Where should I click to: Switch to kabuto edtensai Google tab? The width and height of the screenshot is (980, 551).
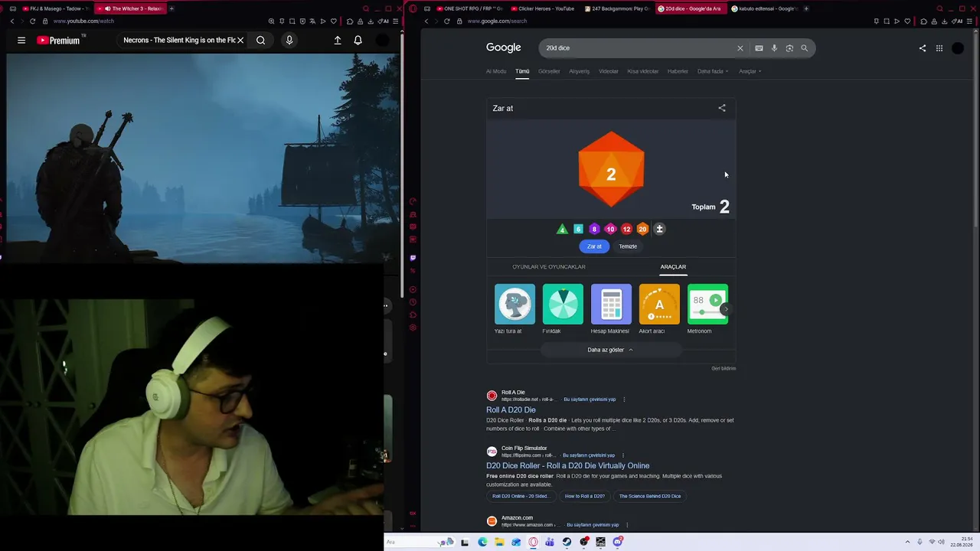click(x=764, y=8)
